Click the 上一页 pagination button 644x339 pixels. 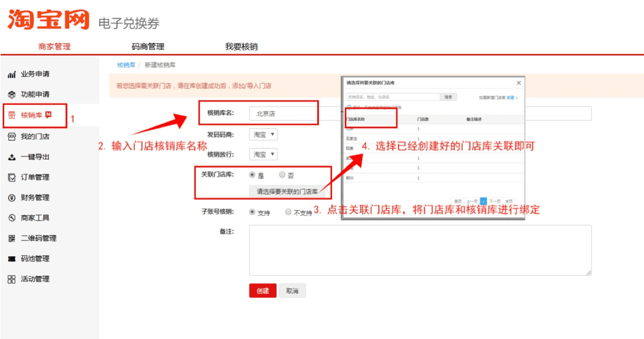tap(472, 201)
